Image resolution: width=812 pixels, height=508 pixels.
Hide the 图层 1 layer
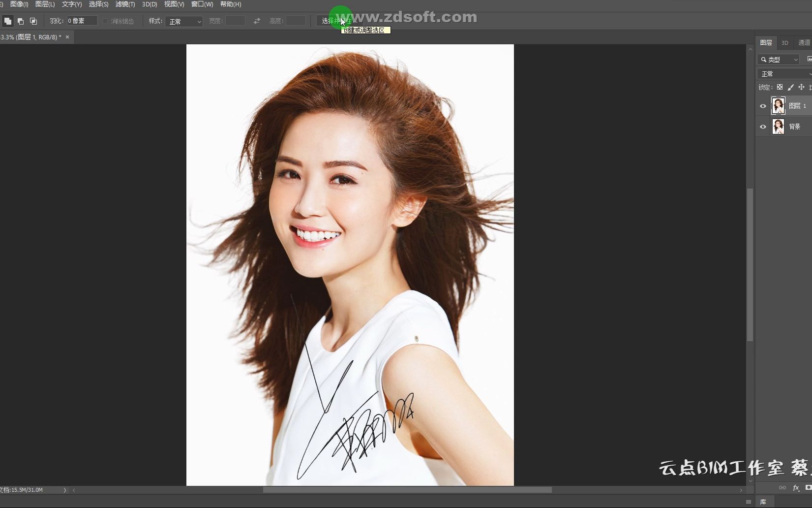[763, 105]
